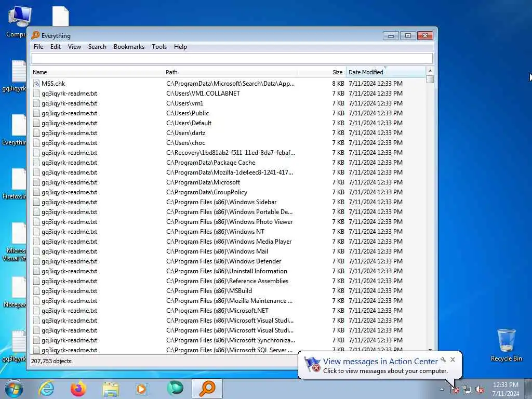This screenshot has width=532, height=399.
Task: Open View messages in Action Center link
Action: click(x=380, y=362)
